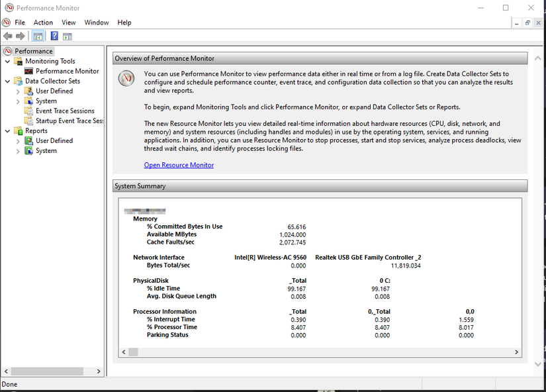Viewport: 546px width, 392px height.
Task: Open the Action menu
Action: pos(43,22)
